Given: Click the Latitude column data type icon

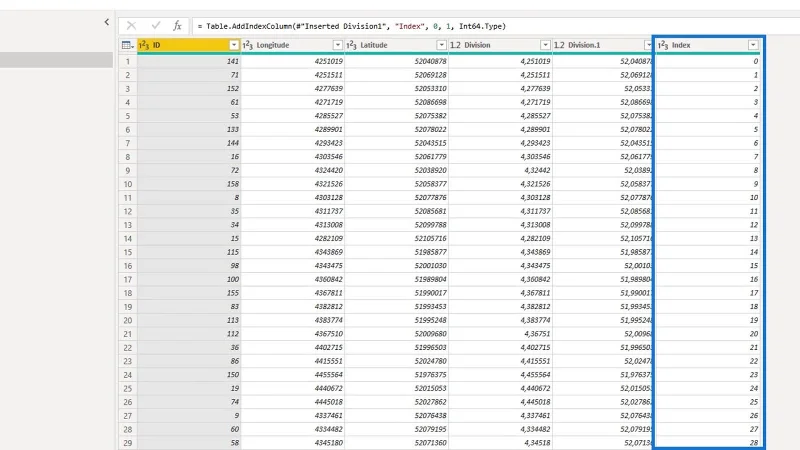Looking at the screenshot, I should [352, 45].
